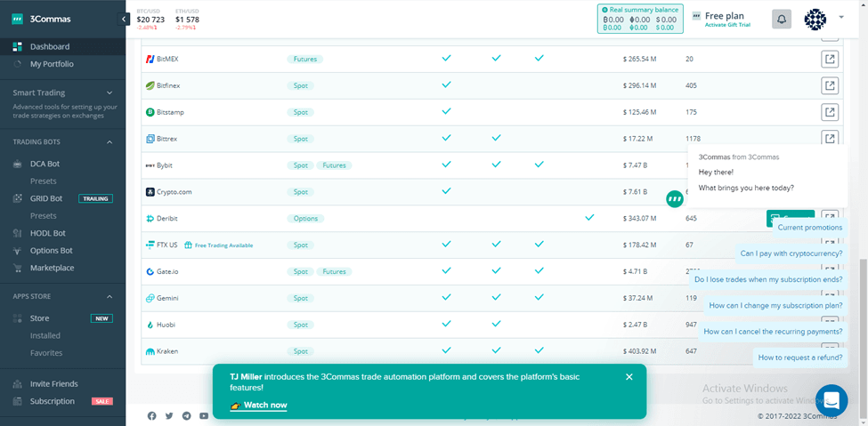Expand the Smart Trading section
The image size is (868, 426).
point(109,92)
